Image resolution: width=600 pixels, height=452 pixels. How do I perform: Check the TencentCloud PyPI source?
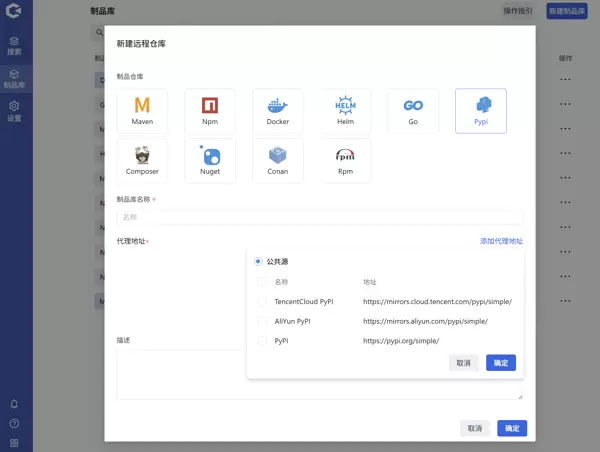[x=262, y=301]
